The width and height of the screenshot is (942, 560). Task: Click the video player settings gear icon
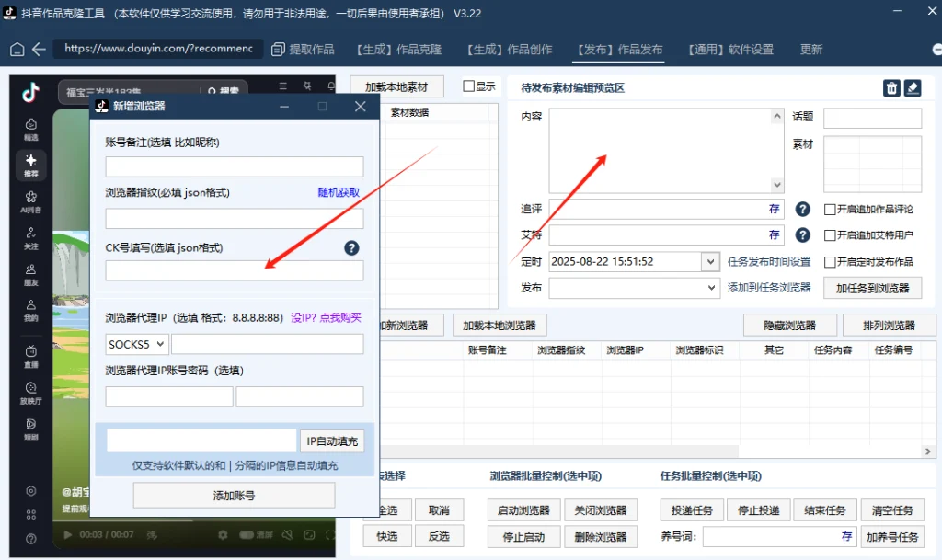coord(223,535)
